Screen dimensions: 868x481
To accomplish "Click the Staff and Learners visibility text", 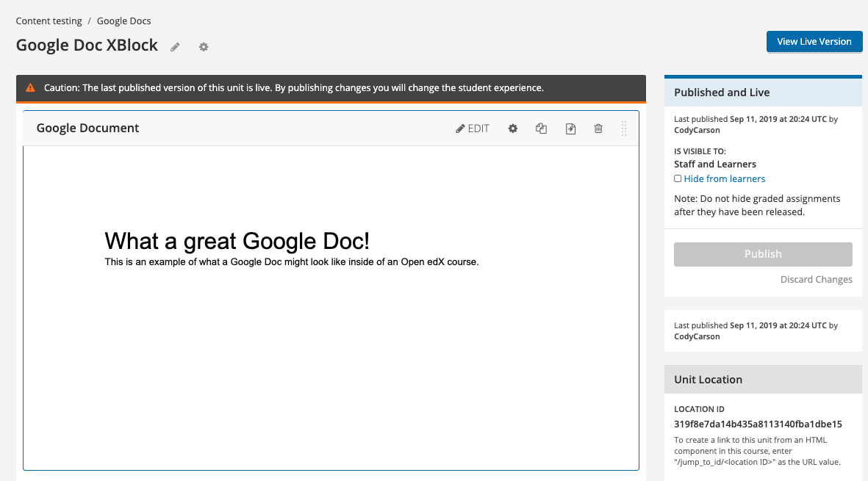I will (714, 164).
